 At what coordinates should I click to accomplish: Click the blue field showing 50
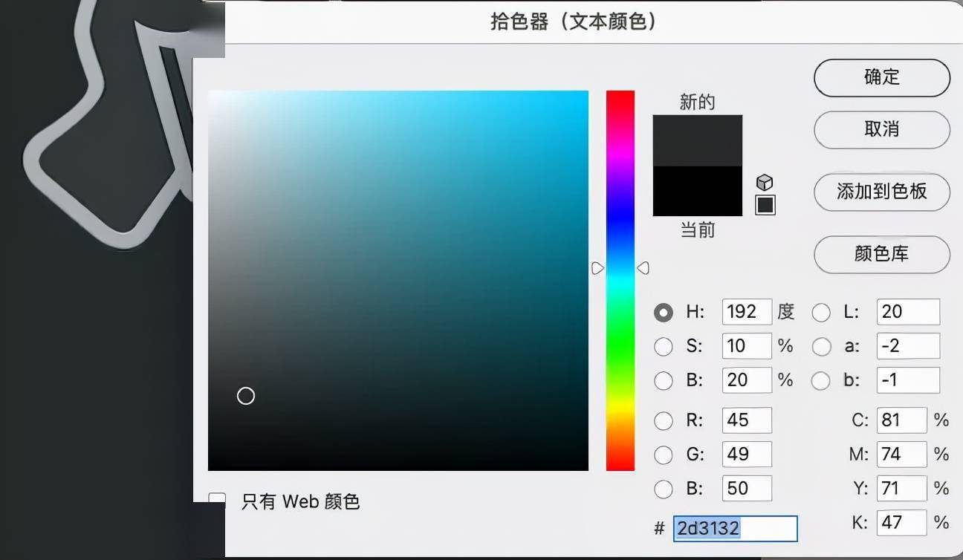pyautogui.click(x=747, y=489)
